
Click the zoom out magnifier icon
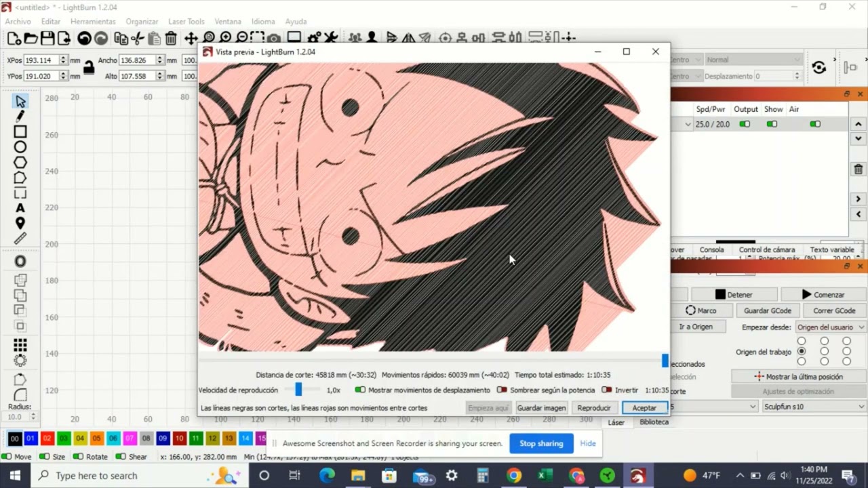pyautogui.click(x=241, y=38)
